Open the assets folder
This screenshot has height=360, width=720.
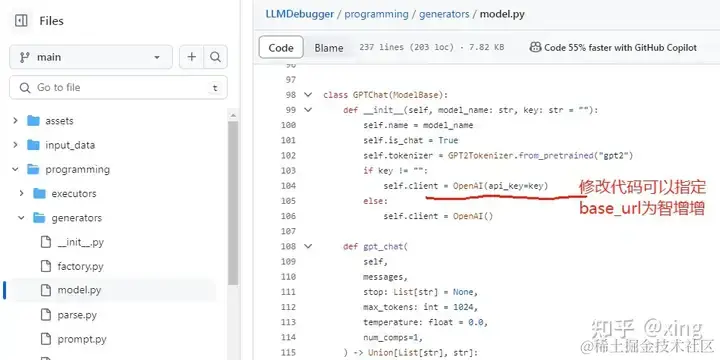point(59,121)
